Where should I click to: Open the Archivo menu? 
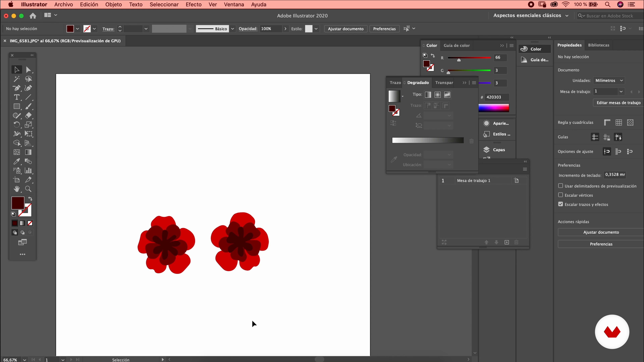64,5
